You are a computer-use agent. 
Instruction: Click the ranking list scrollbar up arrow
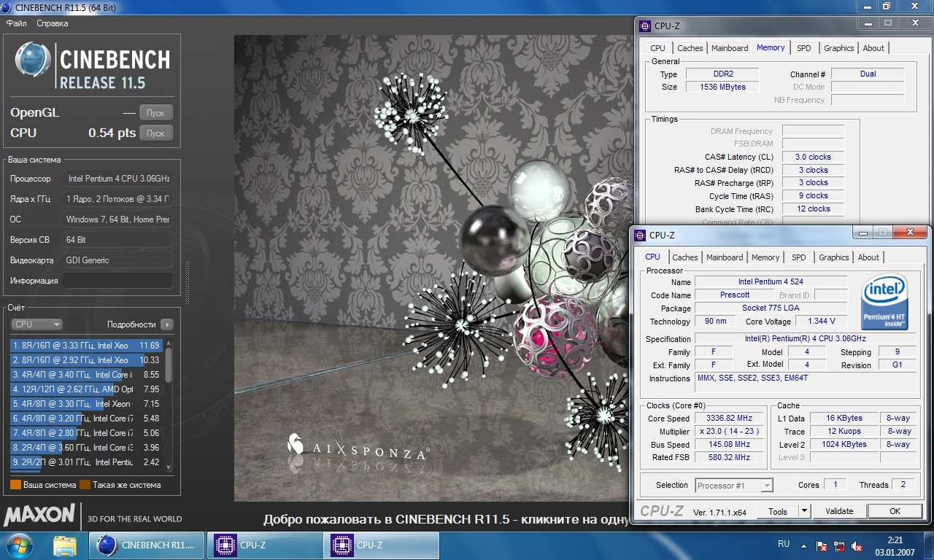169,343
